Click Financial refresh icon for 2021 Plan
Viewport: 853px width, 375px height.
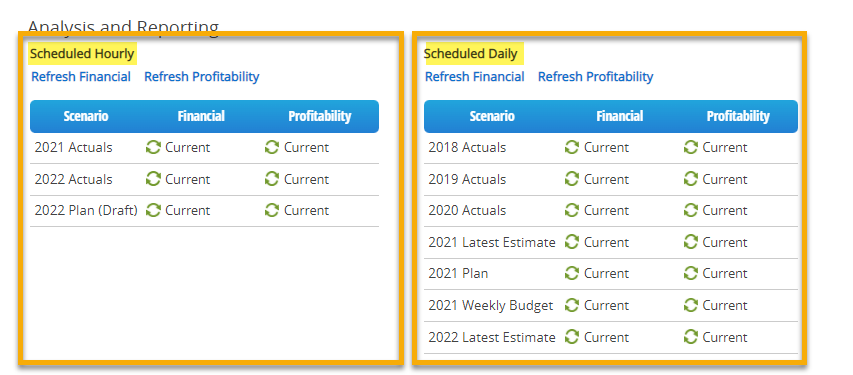(572, 273)
